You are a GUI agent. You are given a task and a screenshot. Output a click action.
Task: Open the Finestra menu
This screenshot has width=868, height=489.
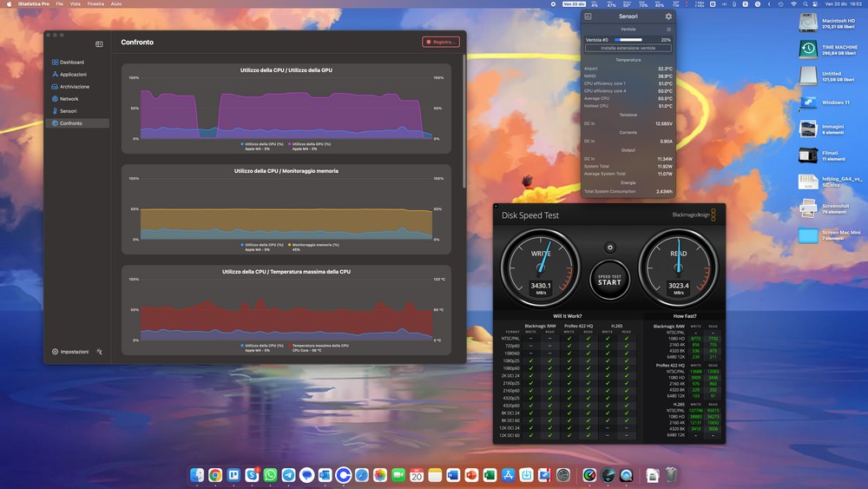click(95, 4)
